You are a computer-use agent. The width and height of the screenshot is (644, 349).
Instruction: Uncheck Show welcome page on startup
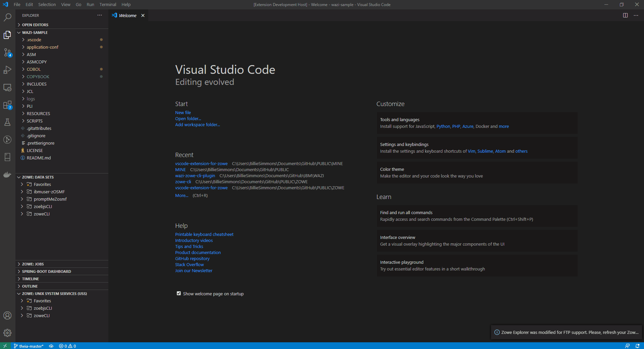178,293
